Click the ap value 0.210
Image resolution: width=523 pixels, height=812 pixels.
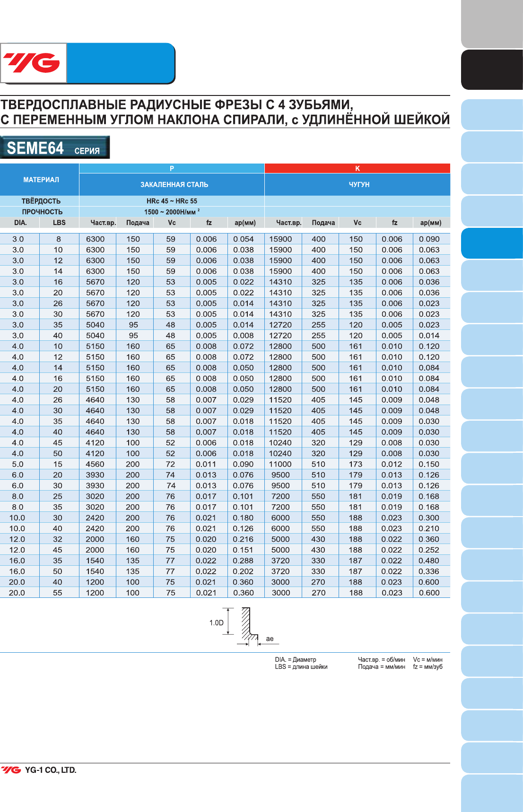(x=429, y=528)
